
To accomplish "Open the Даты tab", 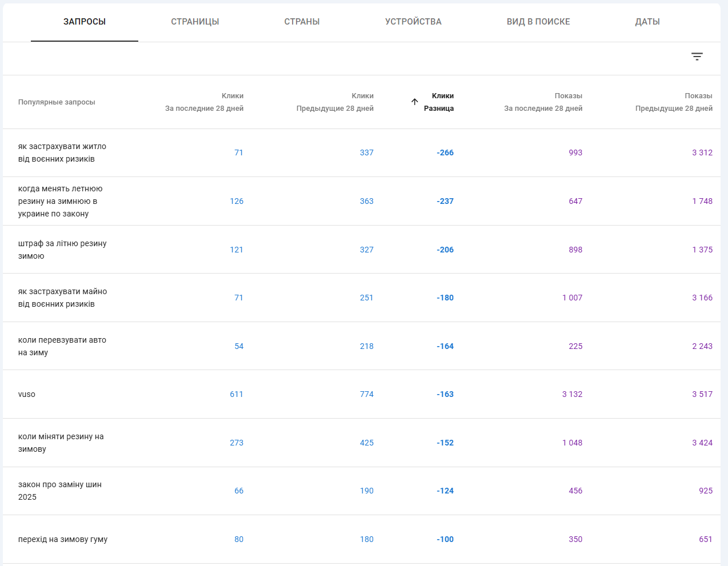I will click(647, 22).
